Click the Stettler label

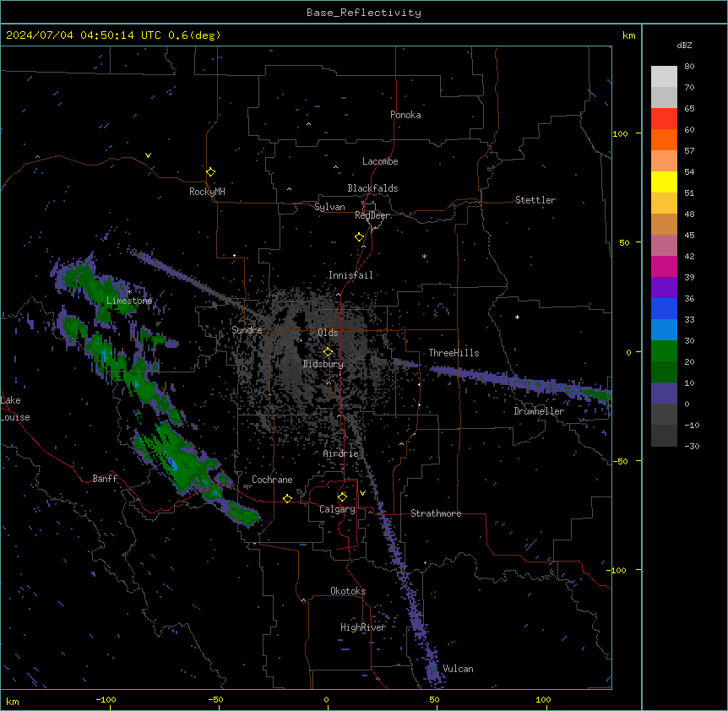(535, 200)
